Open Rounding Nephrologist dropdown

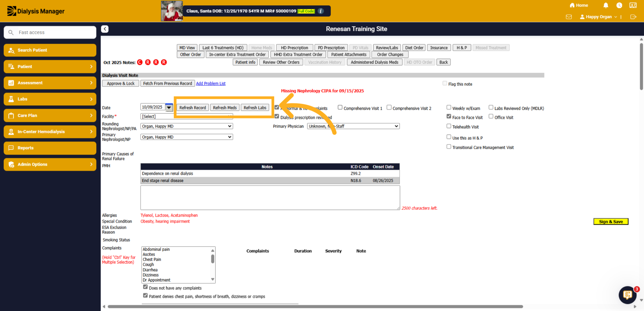[x=187, y=126]
